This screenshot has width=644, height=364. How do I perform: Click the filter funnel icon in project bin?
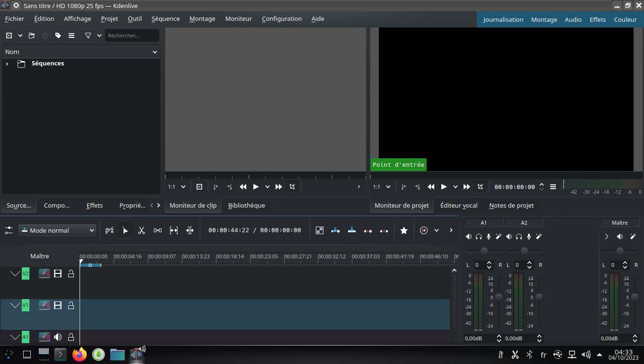click(x=88, y=36)
